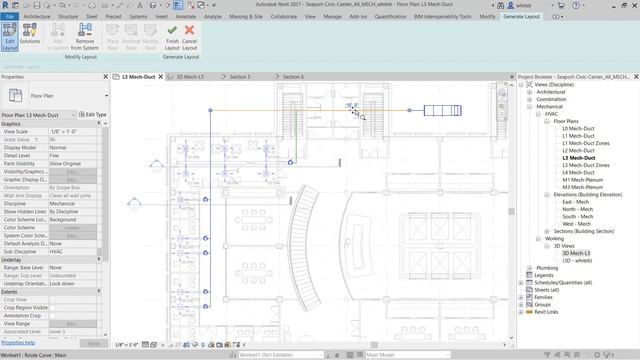The image size is (640, 360).
Task: Click the Save icon in quick access toolbar
Action: (x=37, y=5)
